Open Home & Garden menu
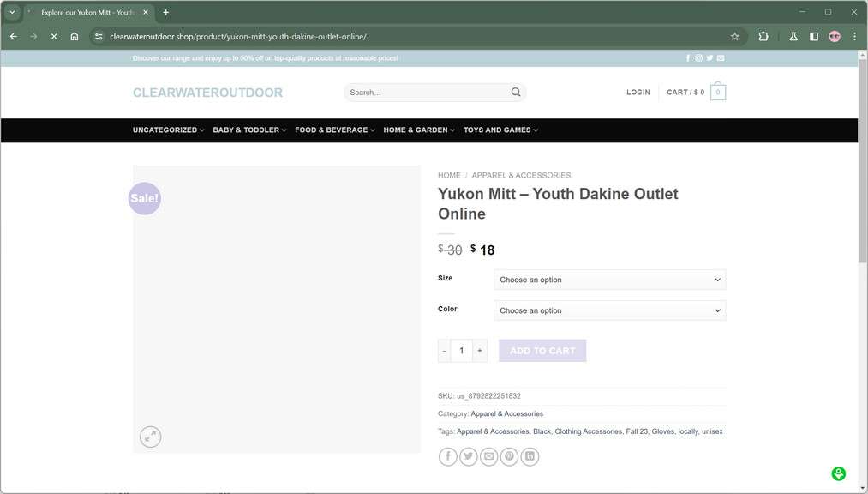Image resolution: width=868 pixels, height=494 pixels. (x=419, y=130)
